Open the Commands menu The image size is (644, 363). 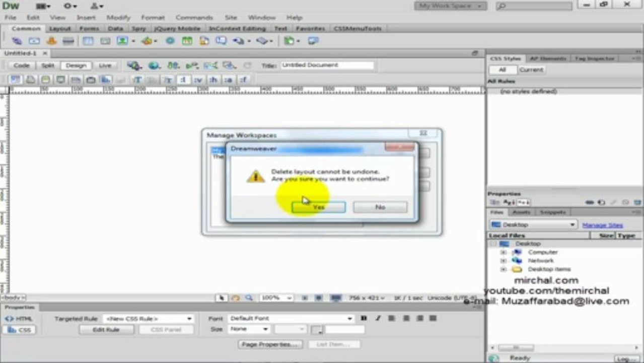[194, 18]
